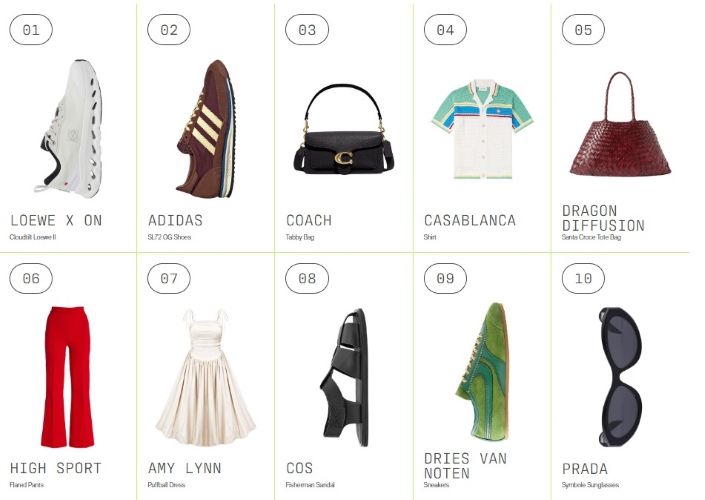705x500 pixels.
Task: Select the brown Adidas SL72 shoe image
Action: (x=207, y=129)
